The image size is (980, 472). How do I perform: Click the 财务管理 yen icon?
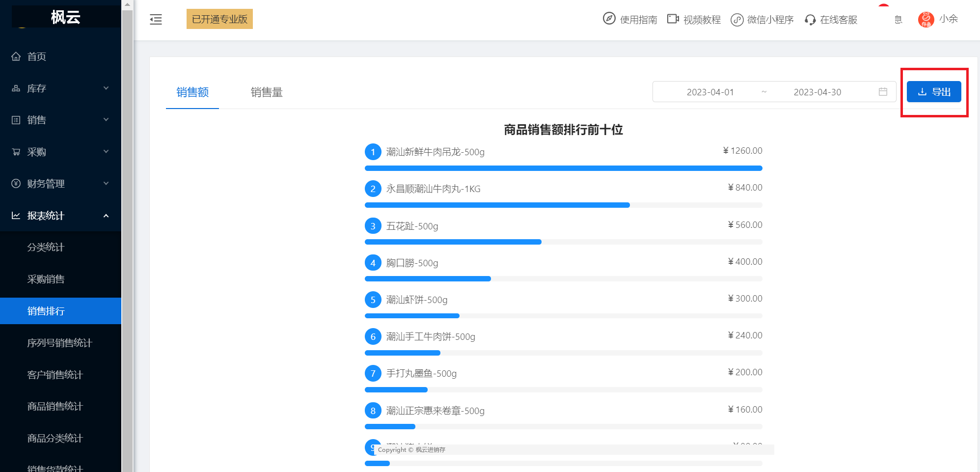16,184
